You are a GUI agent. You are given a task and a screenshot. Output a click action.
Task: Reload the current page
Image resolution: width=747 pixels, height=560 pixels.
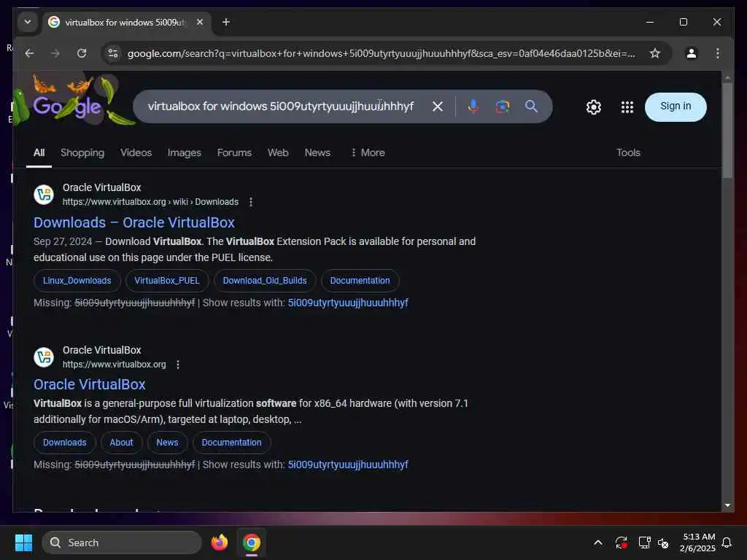(x=82, y=53)
